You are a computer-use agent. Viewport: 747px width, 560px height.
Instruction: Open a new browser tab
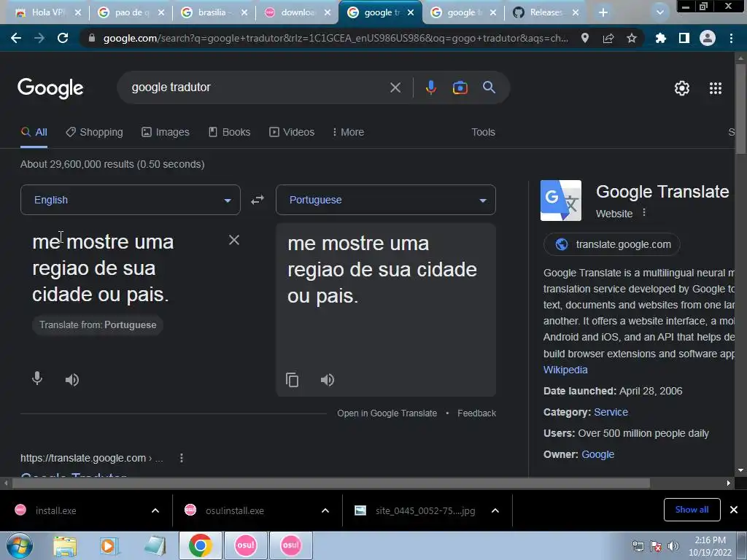603,12
